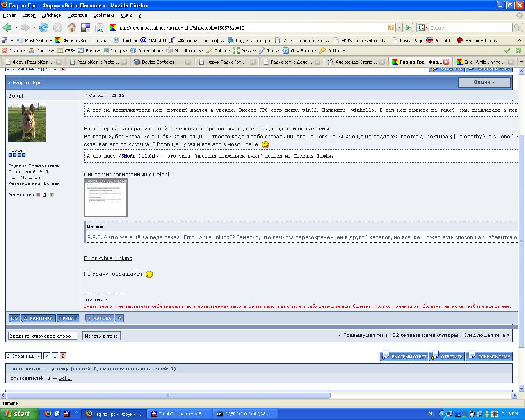525x420 pixels.
Task: Click the positive reputation plus icon
Action: 52,195
